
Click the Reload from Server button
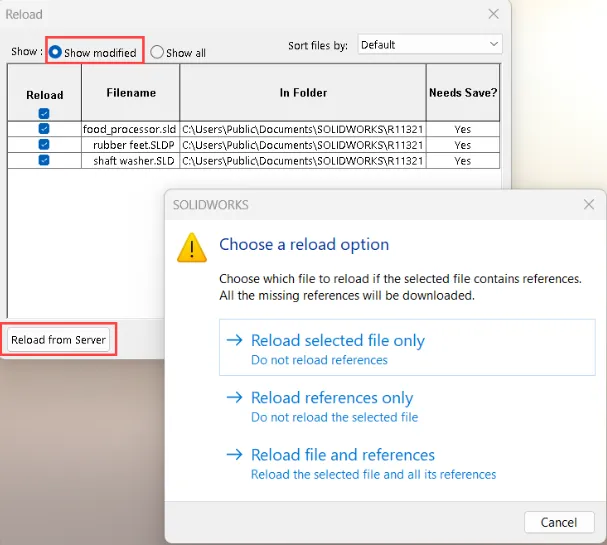[x=58, y=339]
